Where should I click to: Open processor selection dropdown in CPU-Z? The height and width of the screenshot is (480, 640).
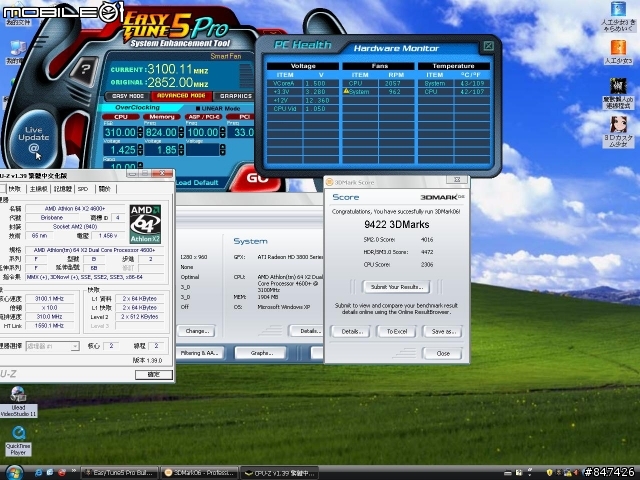tap(75, 346)
